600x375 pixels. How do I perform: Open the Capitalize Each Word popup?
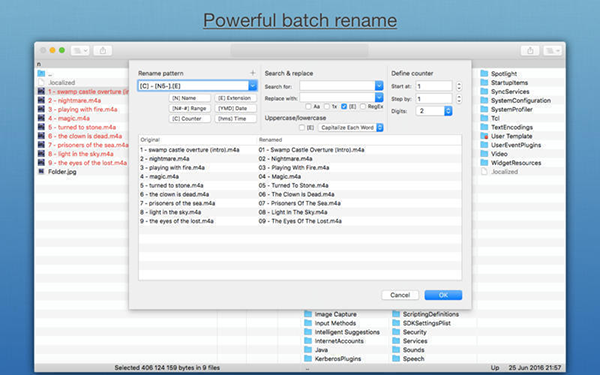coord(351,127)
